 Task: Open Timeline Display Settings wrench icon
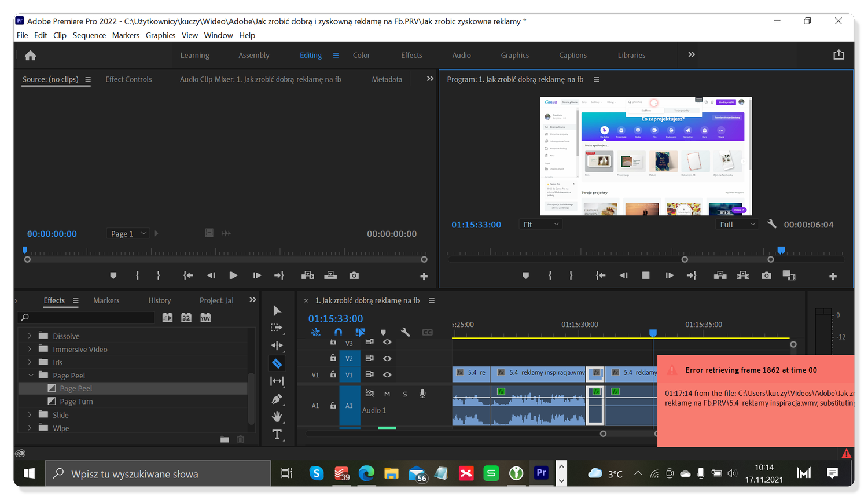pyautogui.click(x=404, y=332)
